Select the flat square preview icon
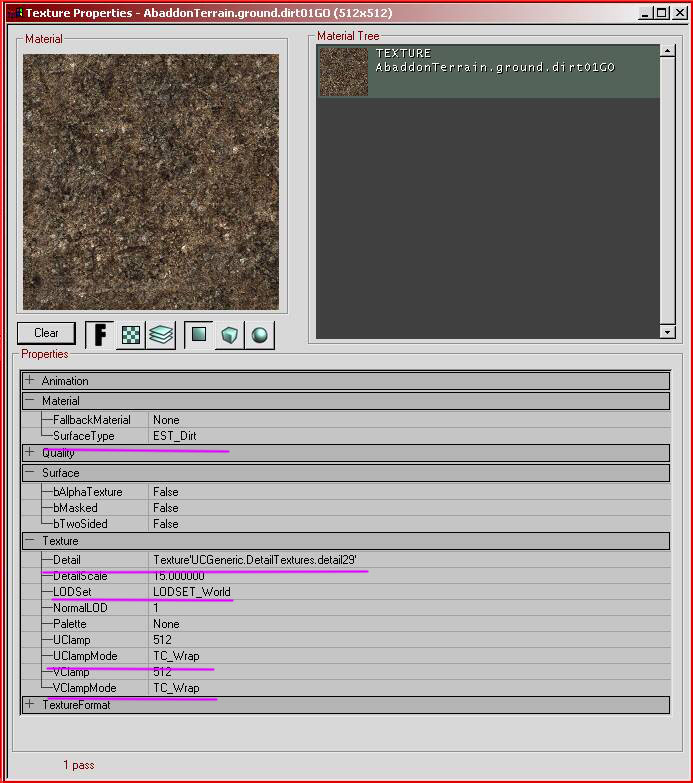693x783 pixels. click(x=199, y=335)
